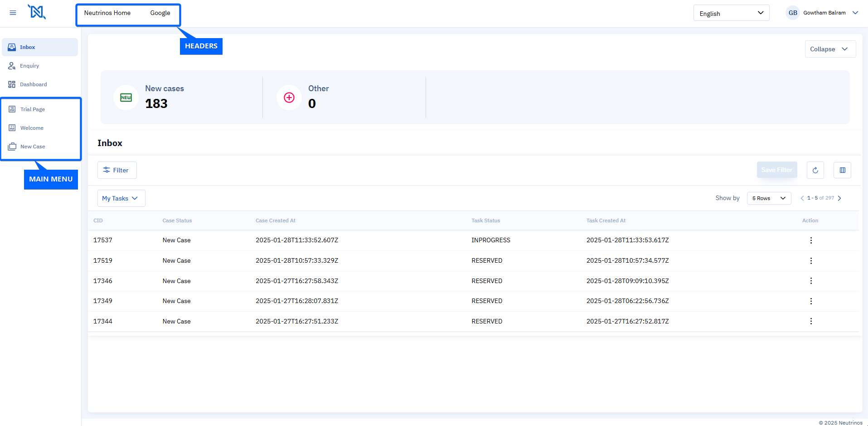Open action menu for case 17537

tap(811, 240)
